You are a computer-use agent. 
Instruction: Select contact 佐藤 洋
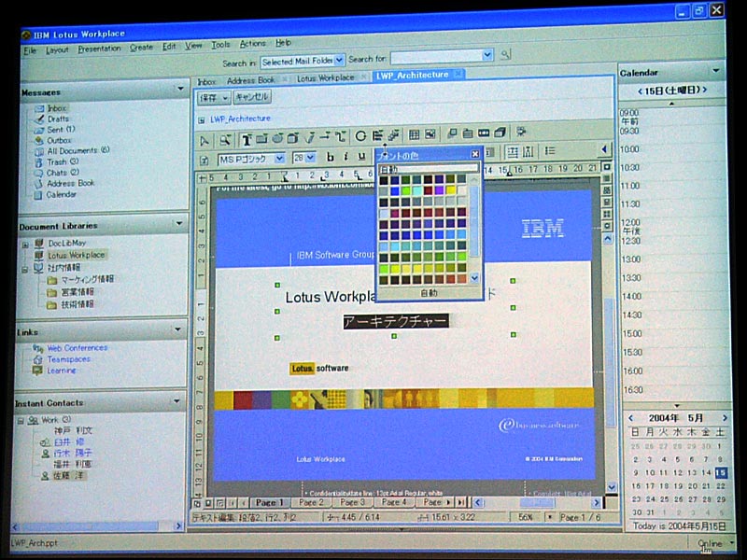[x=70, y=475]
